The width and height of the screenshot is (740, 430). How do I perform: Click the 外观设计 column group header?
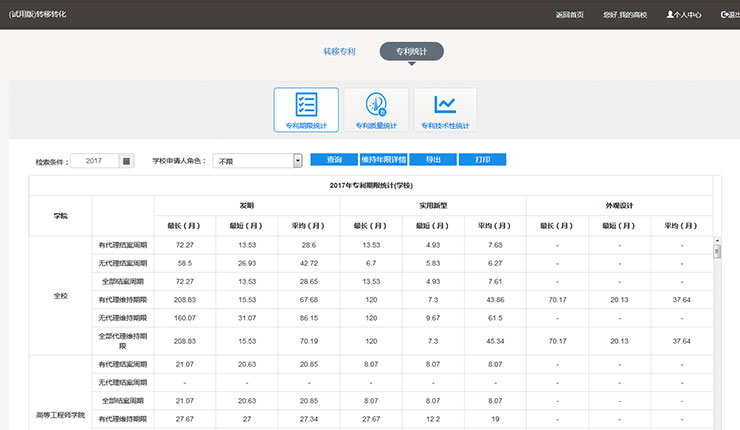click(619, 204)
